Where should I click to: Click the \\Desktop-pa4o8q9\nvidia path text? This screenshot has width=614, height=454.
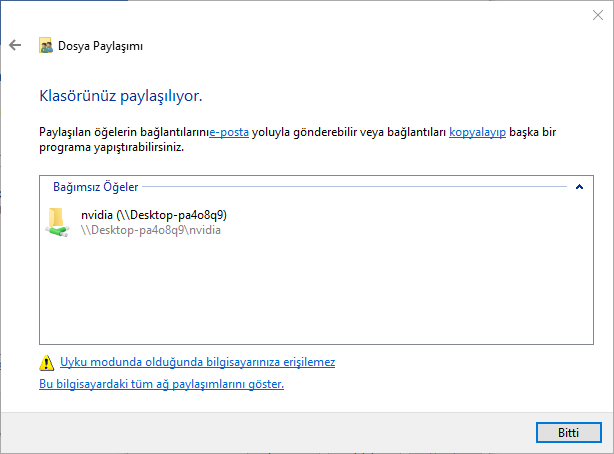150,230
